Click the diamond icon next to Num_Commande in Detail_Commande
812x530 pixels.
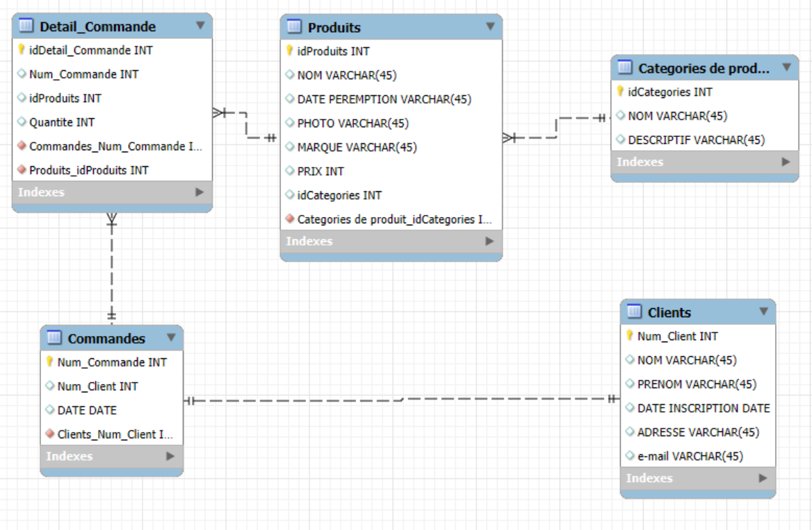tap(22, 74)
